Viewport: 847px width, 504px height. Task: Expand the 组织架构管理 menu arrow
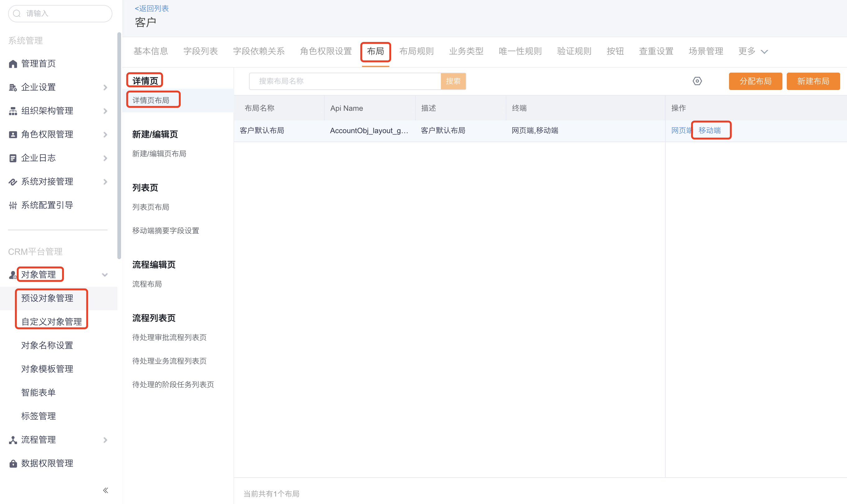click(x=105, y=111)
